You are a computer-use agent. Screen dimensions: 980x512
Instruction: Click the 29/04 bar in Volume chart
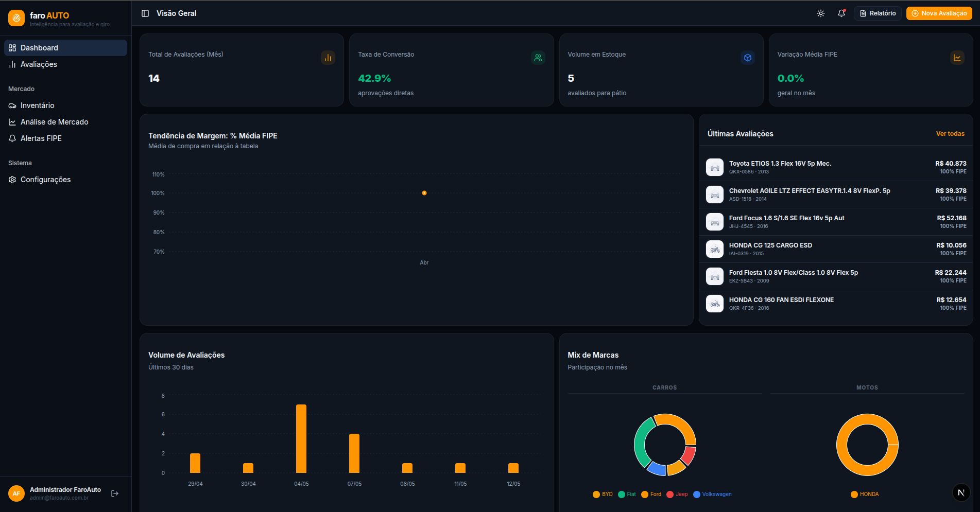point(195,463)
